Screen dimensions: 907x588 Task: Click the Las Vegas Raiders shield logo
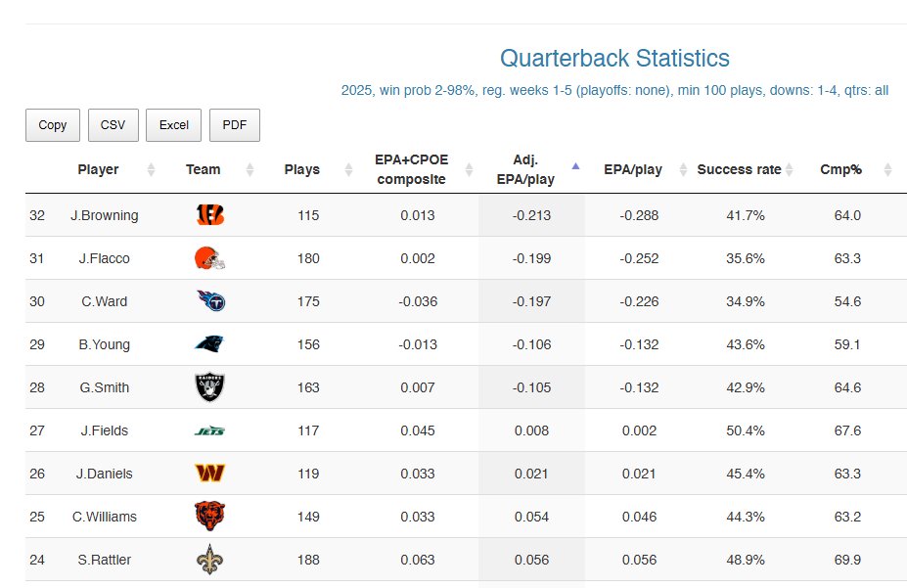click(x=209, y=387)
